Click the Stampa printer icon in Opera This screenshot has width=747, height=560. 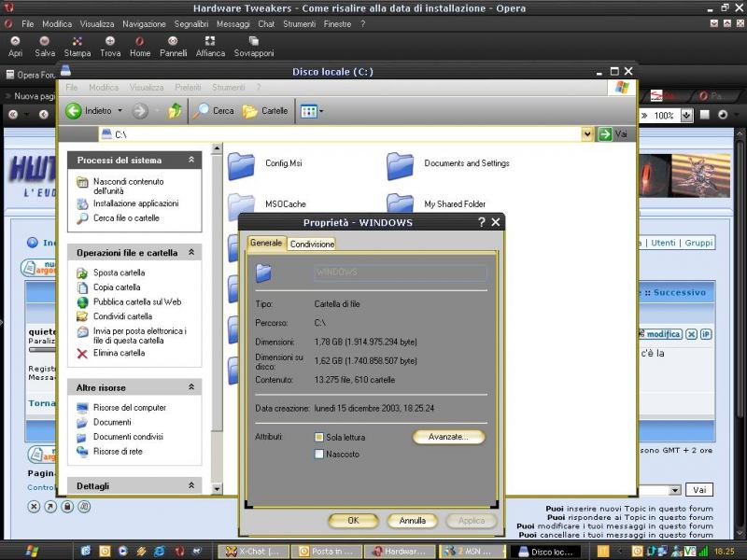[78, 41]
